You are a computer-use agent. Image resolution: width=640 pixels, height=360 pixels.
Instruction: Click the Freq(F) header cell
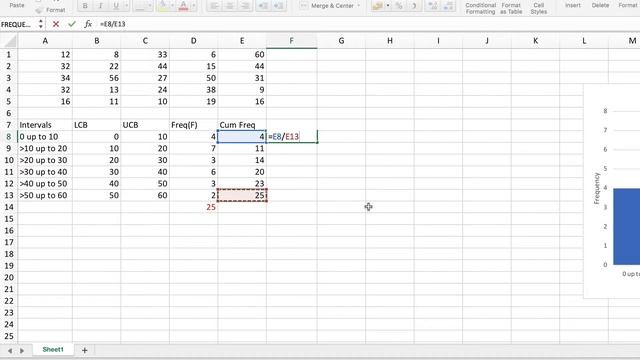click(x=193, y=125)
